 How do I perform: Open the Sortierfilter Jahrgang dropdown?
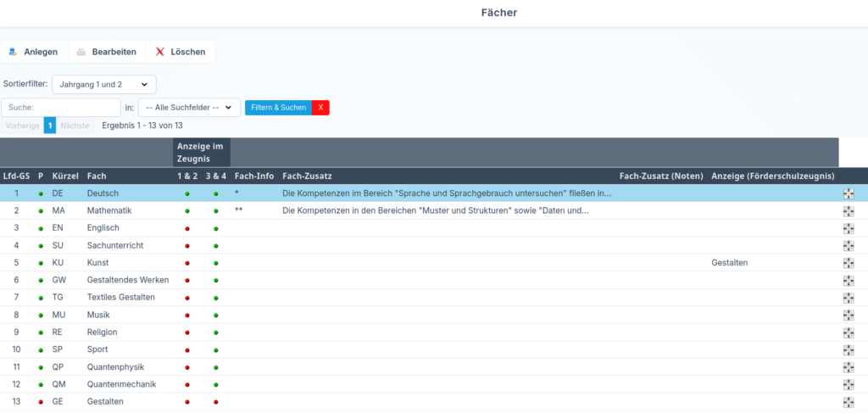(104, 84)
